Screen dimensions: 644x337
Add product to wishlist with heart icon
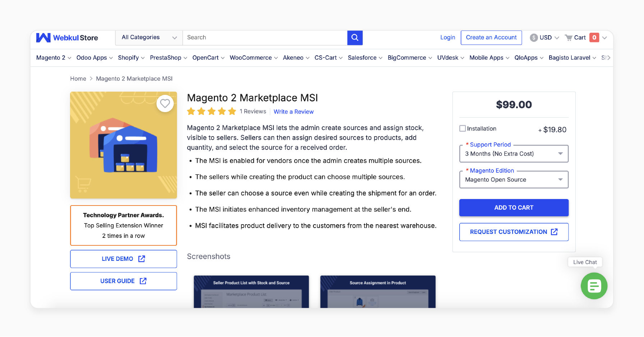pyautogui.click(x=165, y=103)
